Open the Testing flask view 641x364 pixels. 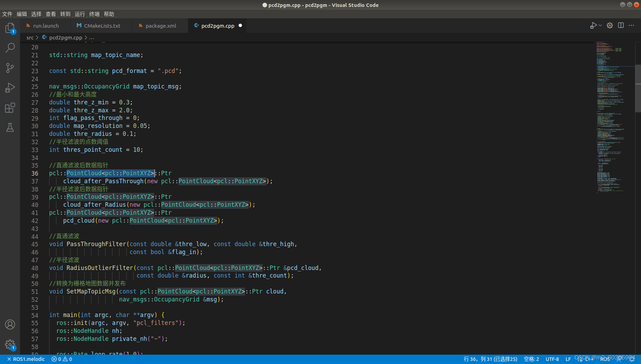(x=10, y=128)
